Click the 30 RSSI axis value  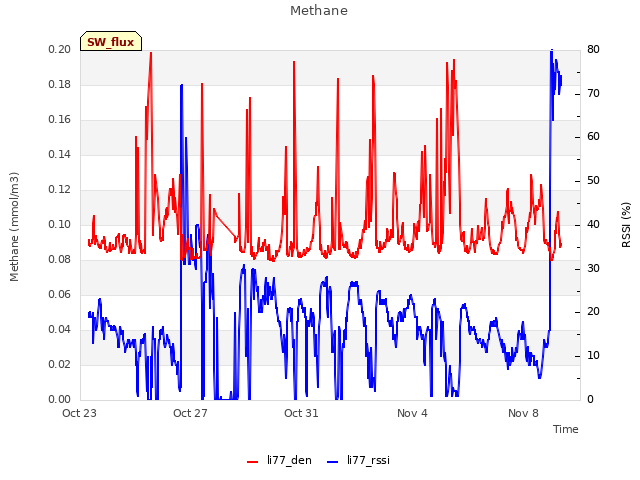(593, 269)
